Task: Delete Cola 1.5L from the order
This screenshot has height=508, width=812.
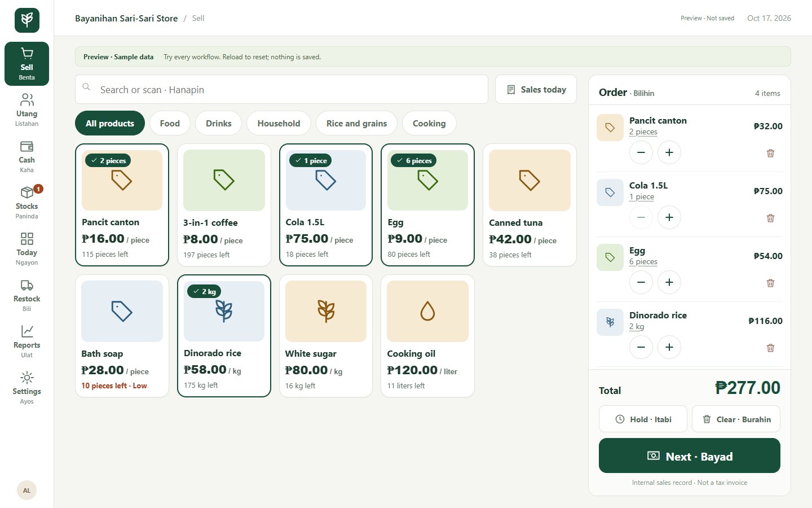Action: [770, 218]
